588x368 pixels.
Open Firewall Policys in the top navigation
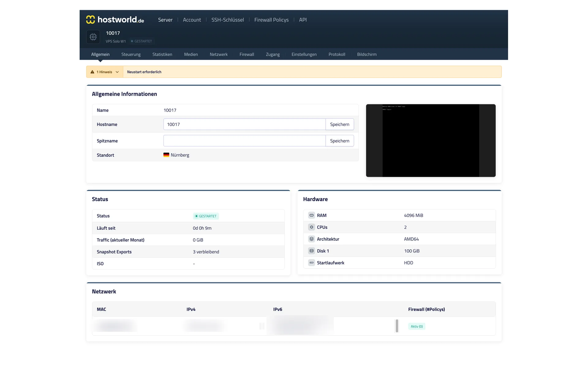click(271, 20)
